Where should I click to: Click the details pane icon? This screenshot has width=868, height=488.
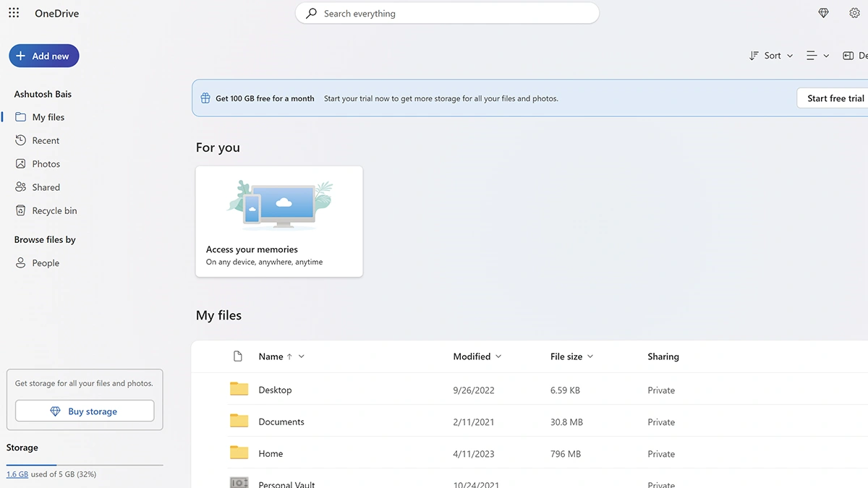(x=848, y=56)
